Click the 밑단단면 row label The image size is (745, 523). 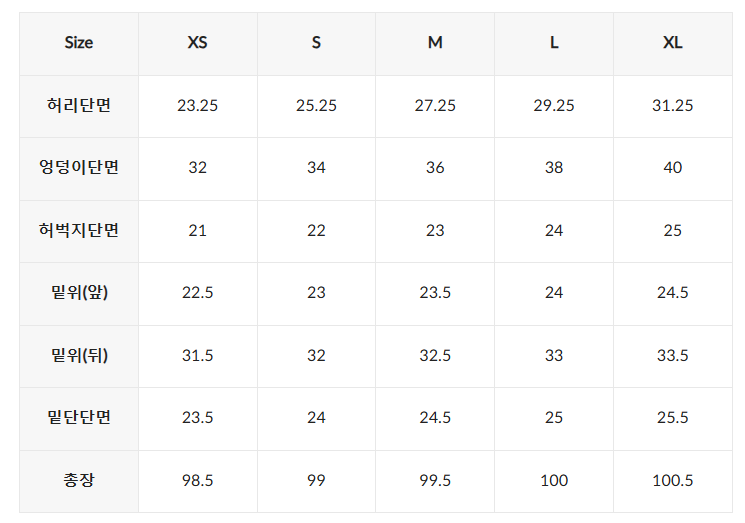pos(79,418)
